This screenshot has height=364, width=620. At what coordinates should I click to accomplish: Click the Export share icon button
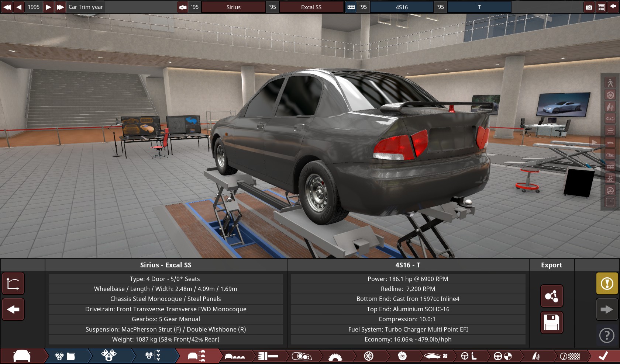[x=552, y=296]
